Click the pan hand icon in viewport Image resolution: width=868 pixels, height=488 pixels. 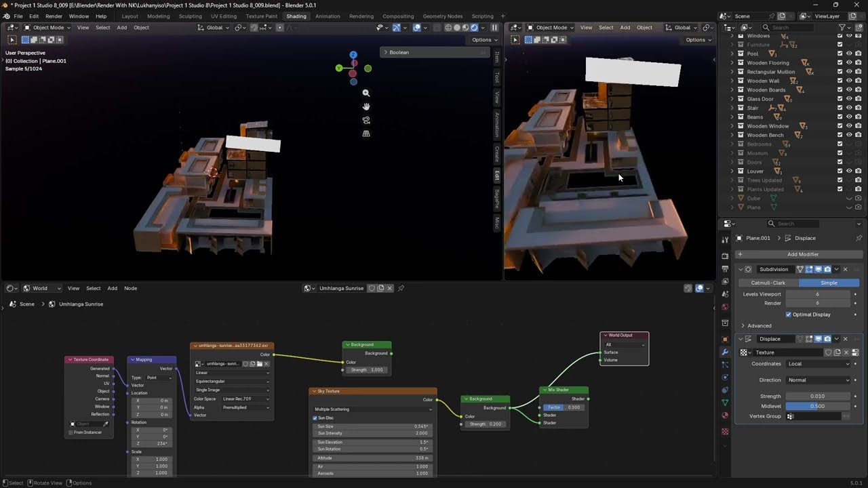pos(366,106)
